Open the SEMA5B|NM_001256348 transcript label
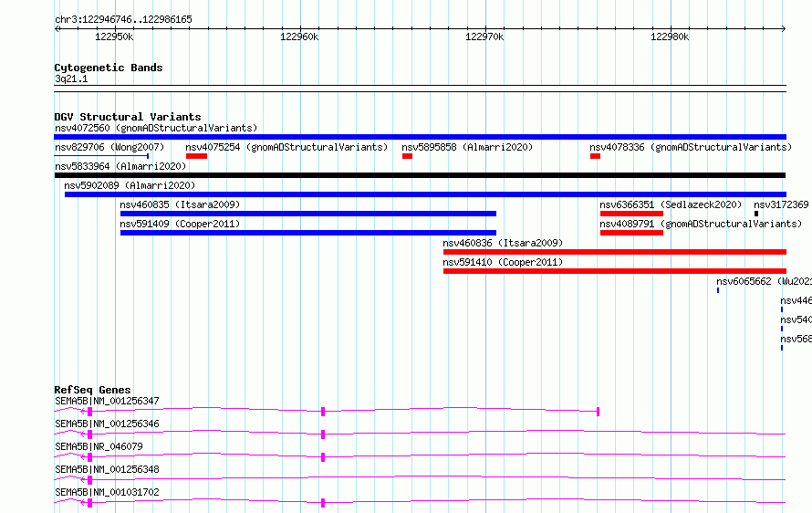Viewport: 812px width, 513px height. 107,469
